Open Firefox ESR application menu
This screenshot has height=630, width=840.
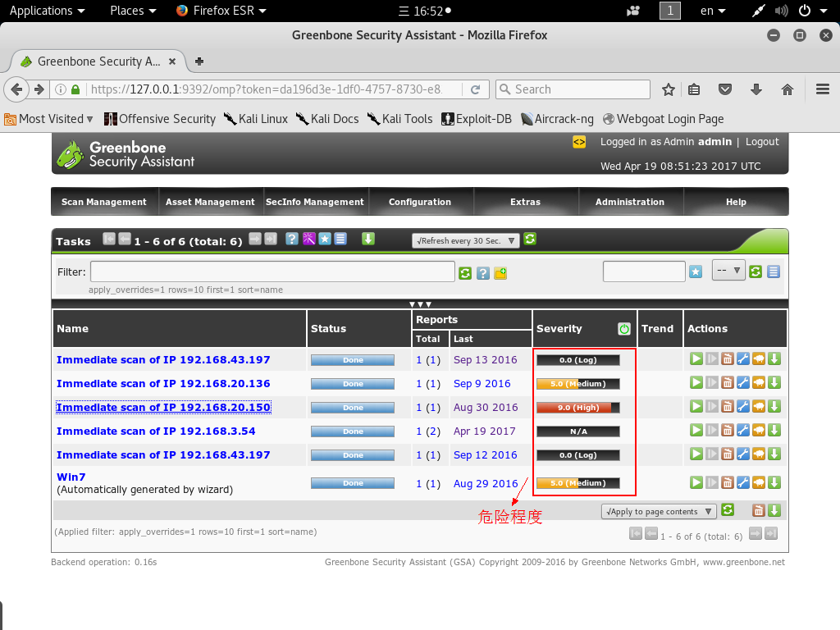point(221,11)
